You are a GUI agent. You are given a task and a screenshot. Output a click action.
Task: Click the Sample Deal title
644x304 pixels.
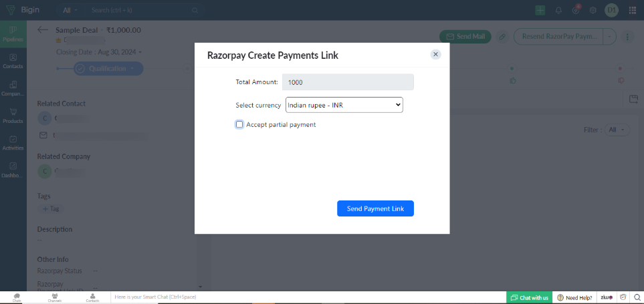tap(77, 30)
